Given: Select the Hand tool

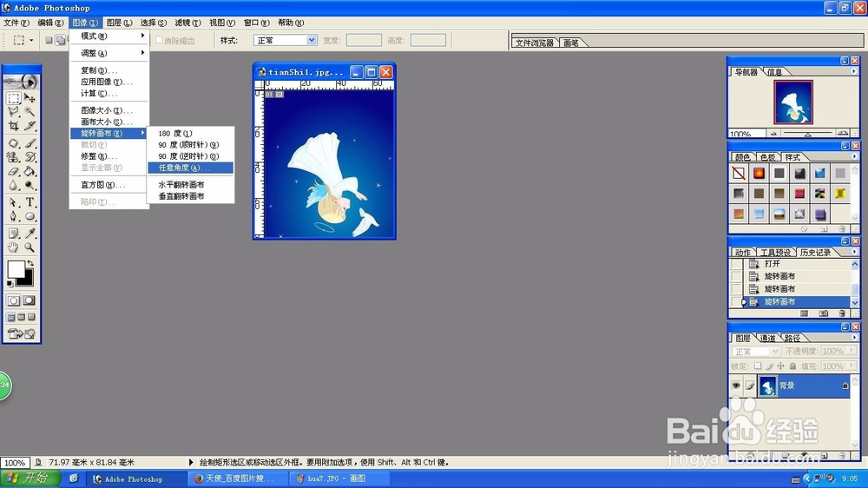Looking at the screenshot, I should (x=14, y=247).
